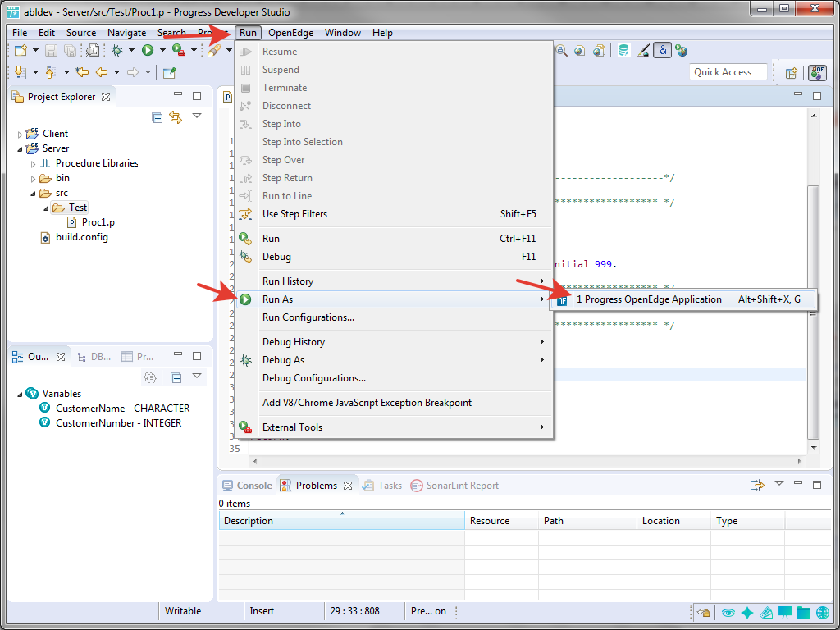Switch to the Project Explorer tab

[x=62, y=97]
